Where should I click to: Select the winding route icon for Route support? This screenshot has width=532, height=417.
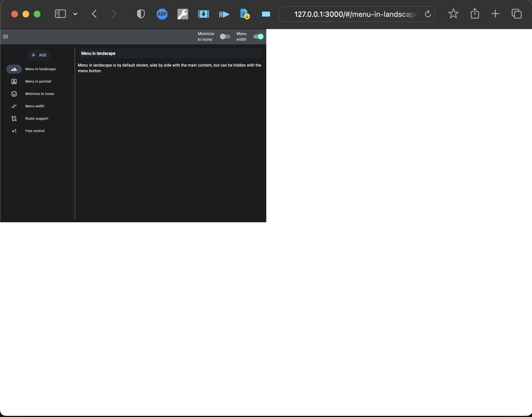[14, 118]
